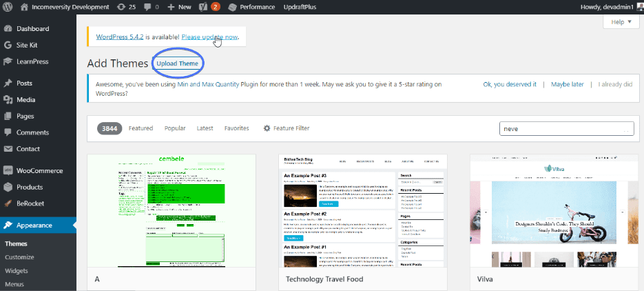Click the 3844 theme count badge
Screen dimensions: 644x291
coord(110,128)
